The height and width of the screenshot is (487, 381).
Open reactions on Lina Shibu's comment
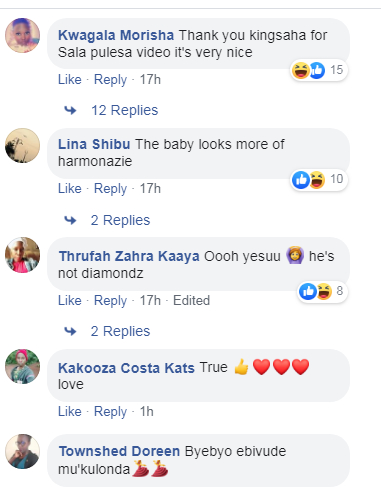319,180
